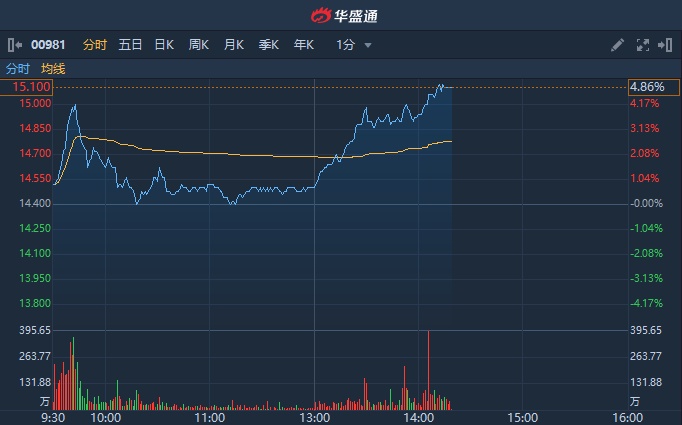Click the 15.100 current price label
Viewport: 682px width, 425px height.
tap(32, 88)
